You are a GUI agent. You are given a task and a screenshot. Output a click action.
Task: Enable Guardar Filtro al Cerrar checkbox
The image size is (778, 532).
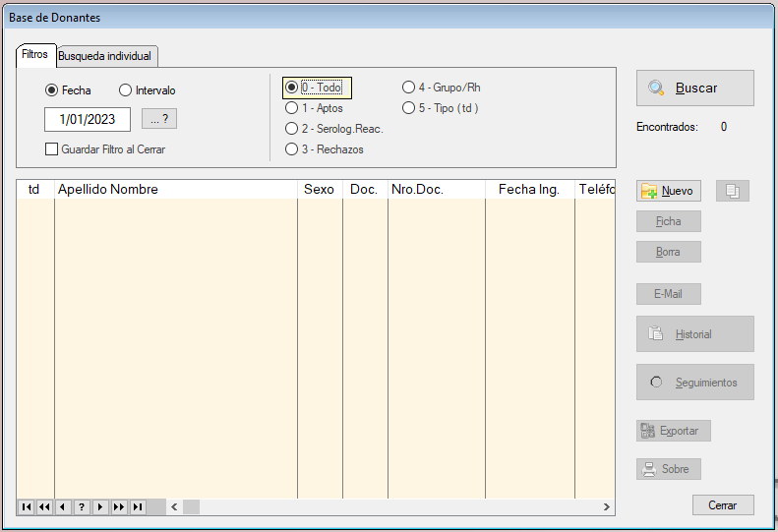coord(52,149)
